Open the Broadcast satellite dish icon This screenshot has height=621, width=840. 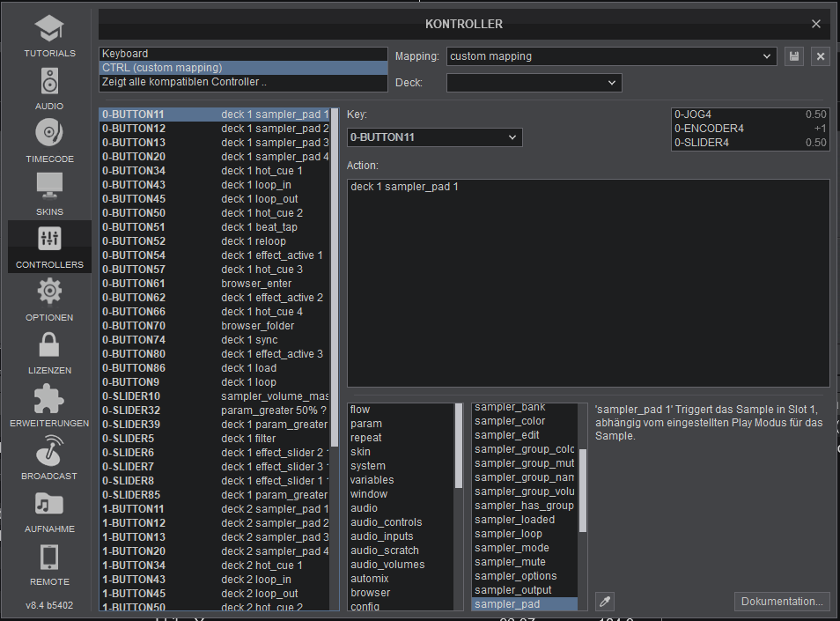click(x=49, y=451)
